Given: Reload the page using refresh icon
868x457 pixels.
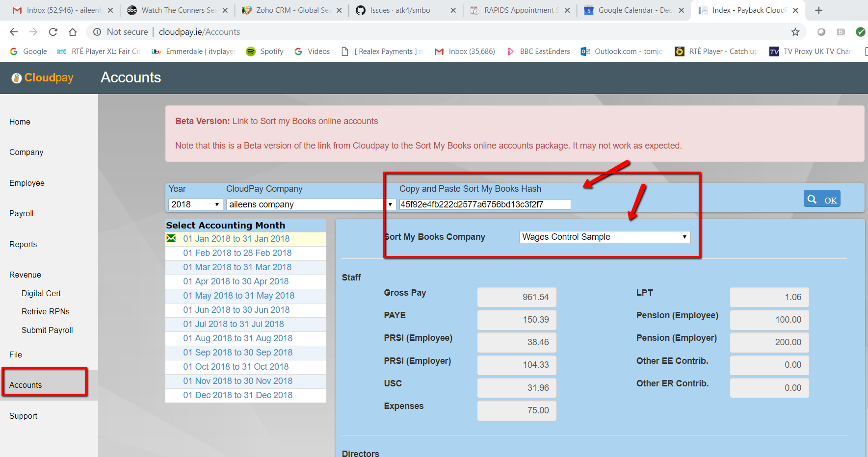Looking at the screenshot, I should pyautogui.click(x=53, y=32).
